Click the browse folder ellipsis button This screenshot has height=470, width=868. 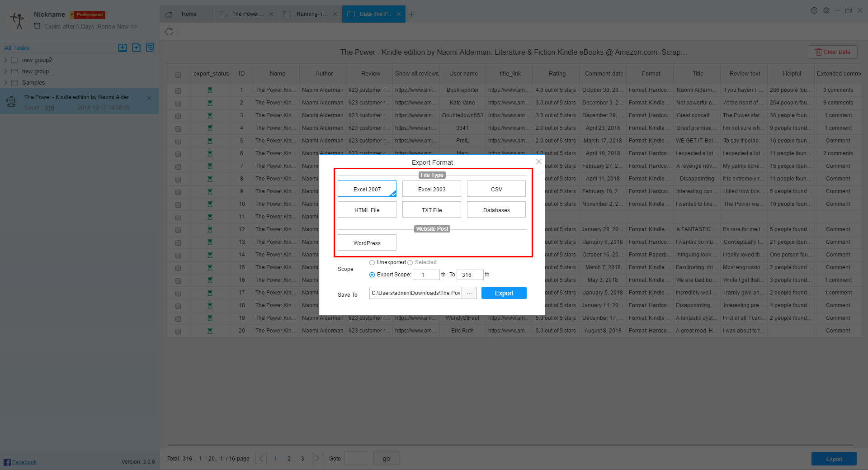pyautogui.click(x=469, y=293)
